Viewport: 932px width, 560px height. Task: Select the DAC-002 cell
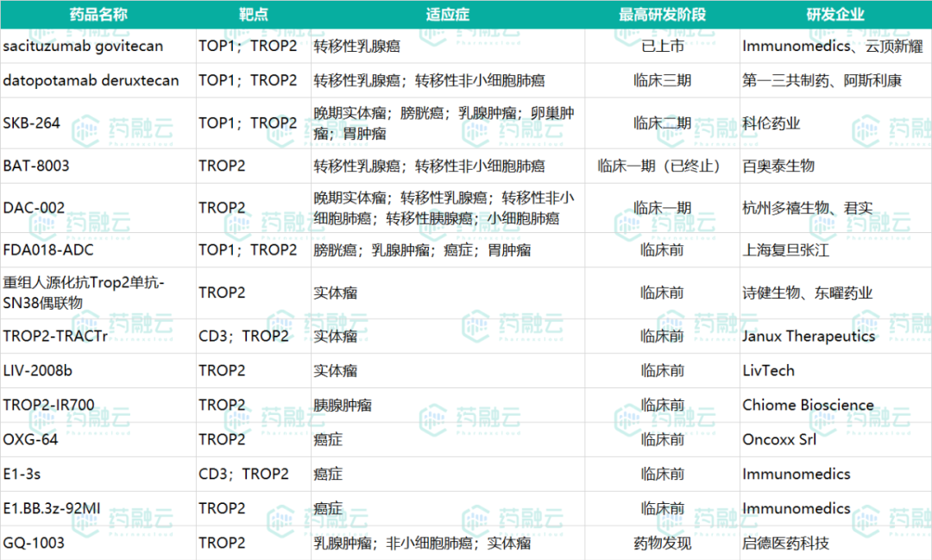98,208
